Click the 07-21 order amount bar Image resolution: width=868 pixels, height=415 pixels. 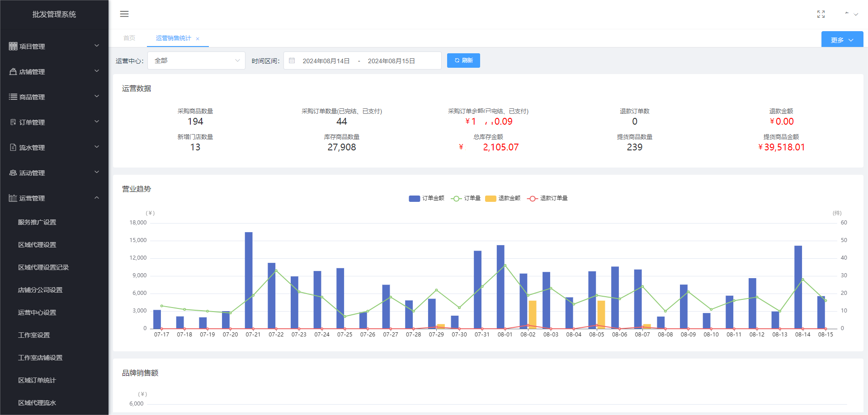(x=249, y=280)
